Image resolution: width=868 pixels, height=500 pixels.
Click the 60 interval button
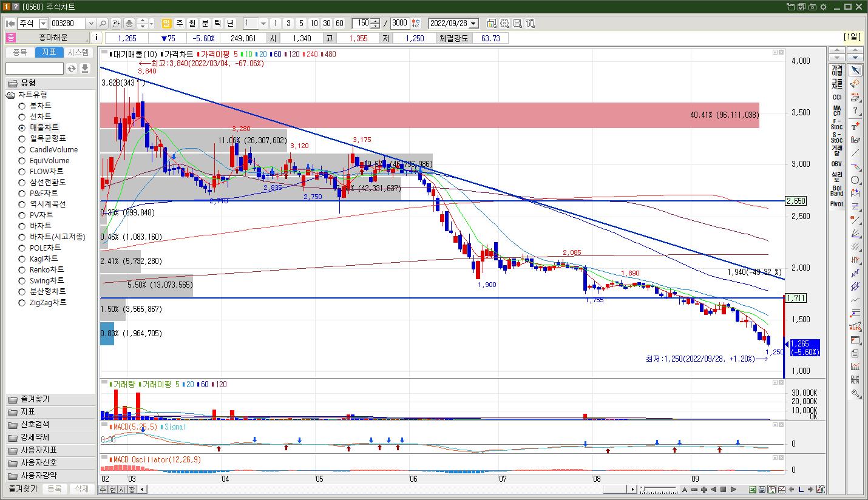(339, 23)
